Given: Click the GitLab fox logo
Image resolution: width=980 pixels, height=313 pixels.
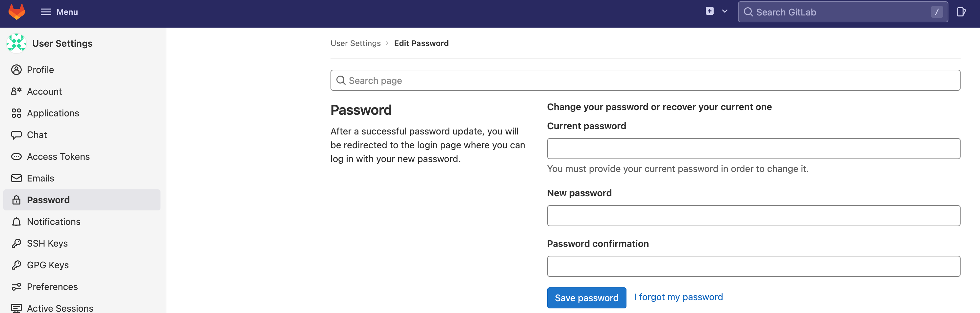Looking at the screenshot, I should point(17,12).
